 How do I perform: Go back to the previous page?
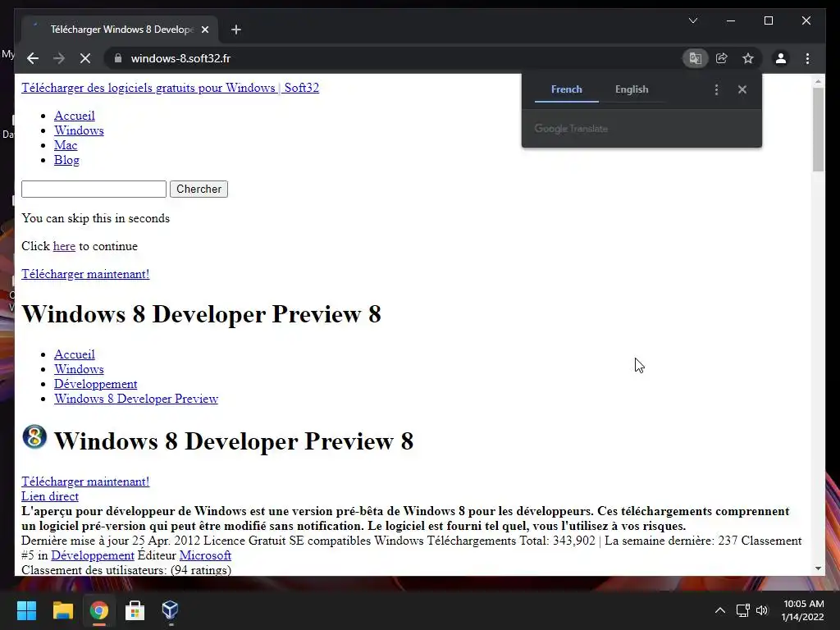coord(33,58)
